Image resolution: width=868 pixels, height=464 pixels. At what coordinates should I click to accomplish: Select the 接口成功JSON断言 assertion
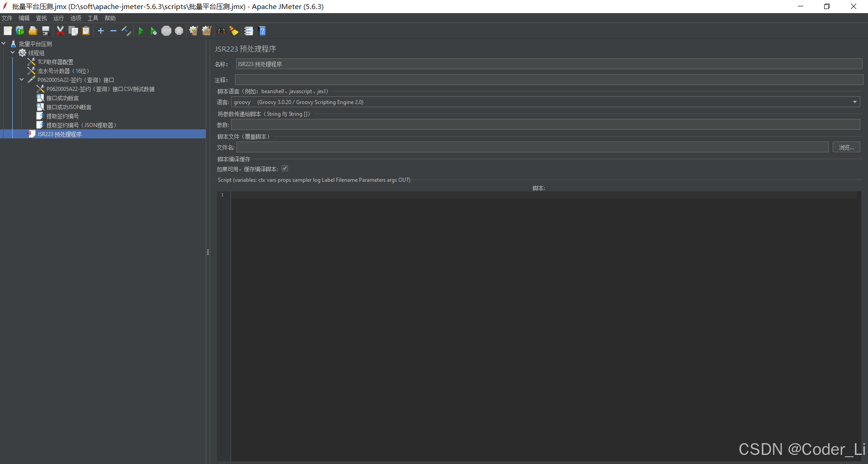[69, 107]
